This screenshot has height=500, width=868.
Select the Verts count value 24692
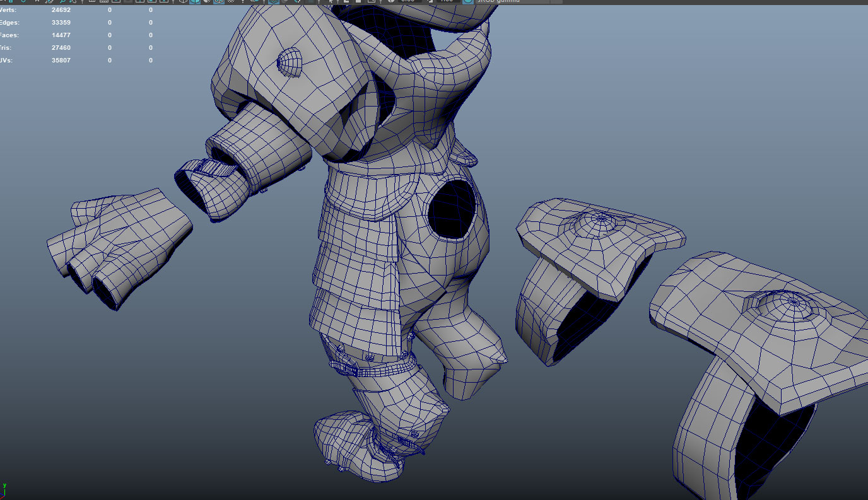(x=61, y=10)
